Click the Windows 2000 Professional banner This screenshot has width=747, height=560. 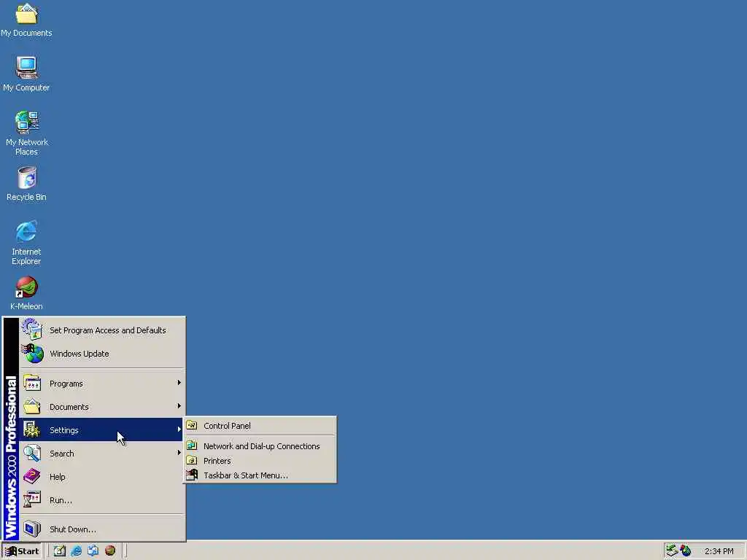(x=11, y=429)
